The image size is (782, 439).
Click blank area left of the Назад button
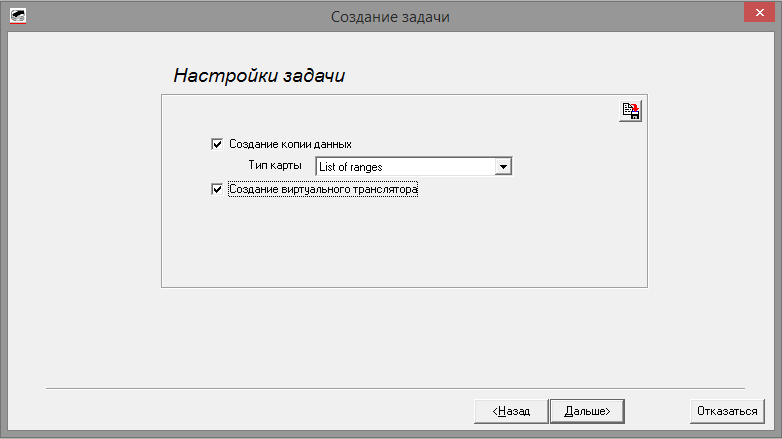pos(250,411)
